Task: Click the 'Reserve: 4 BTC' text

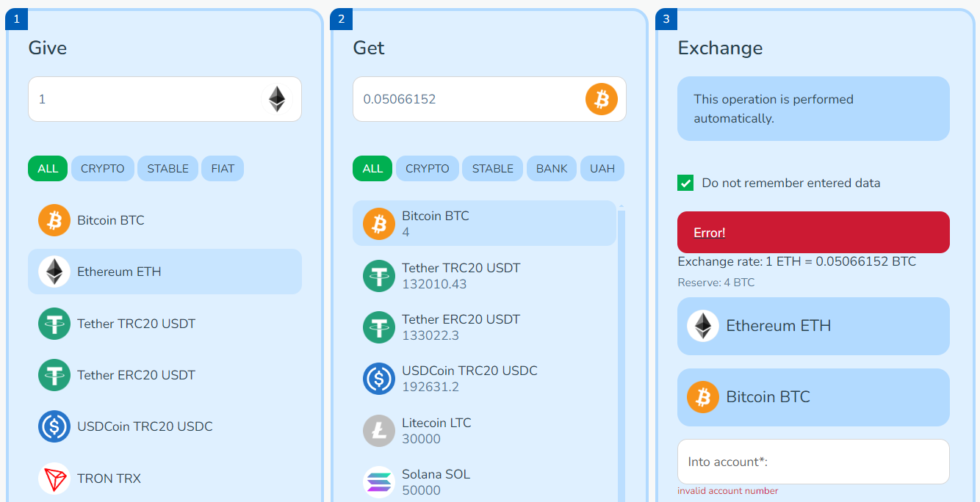Action: [x=716, y=283]
